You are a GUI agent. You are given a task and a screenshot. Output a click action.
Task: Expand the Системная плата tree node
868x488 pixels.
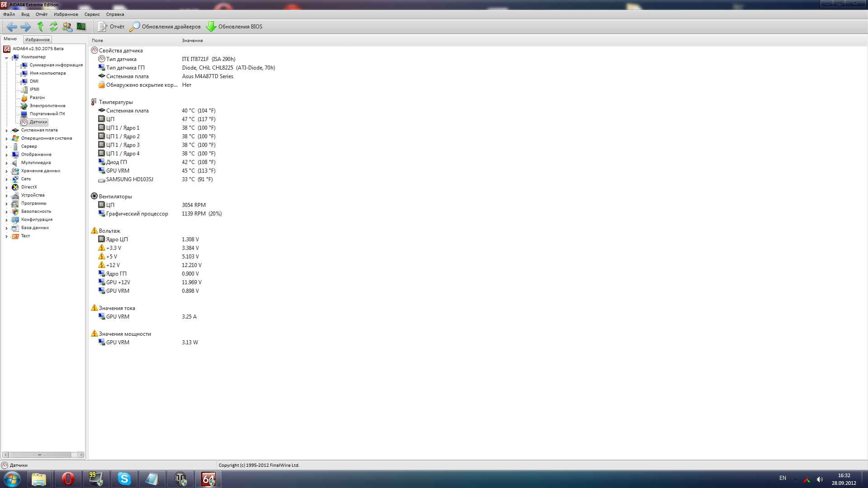pyautogui.click(x=6, y=131)
